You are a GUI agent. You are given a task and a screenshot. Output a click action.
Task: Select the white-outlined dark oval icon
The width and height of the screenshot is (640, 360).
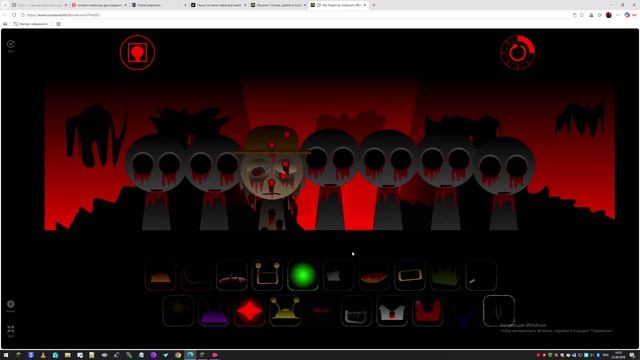(x=499, y=311)
